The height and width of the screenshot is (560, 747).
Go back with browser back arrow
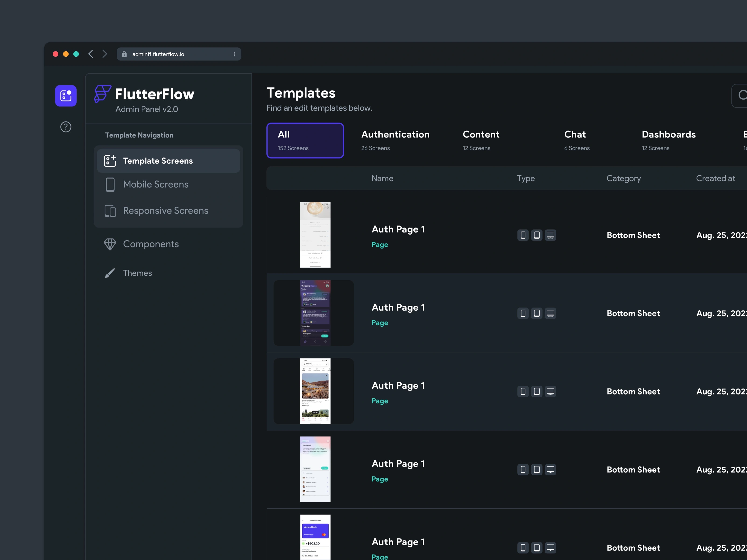91,54
